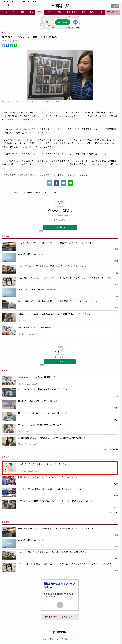Share via Facebook icon under headline
Viewport: 122px width, 644px height.
pos(7,45)
